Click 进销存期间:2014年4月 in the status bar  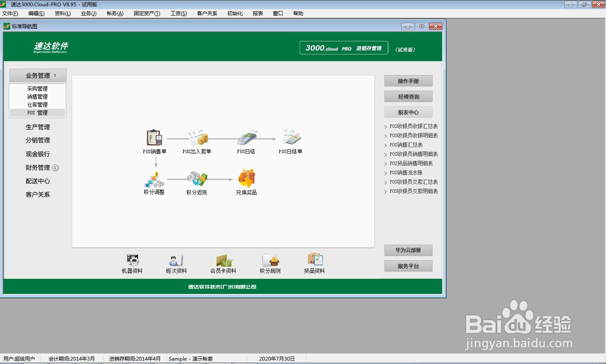tap(135, 359)
